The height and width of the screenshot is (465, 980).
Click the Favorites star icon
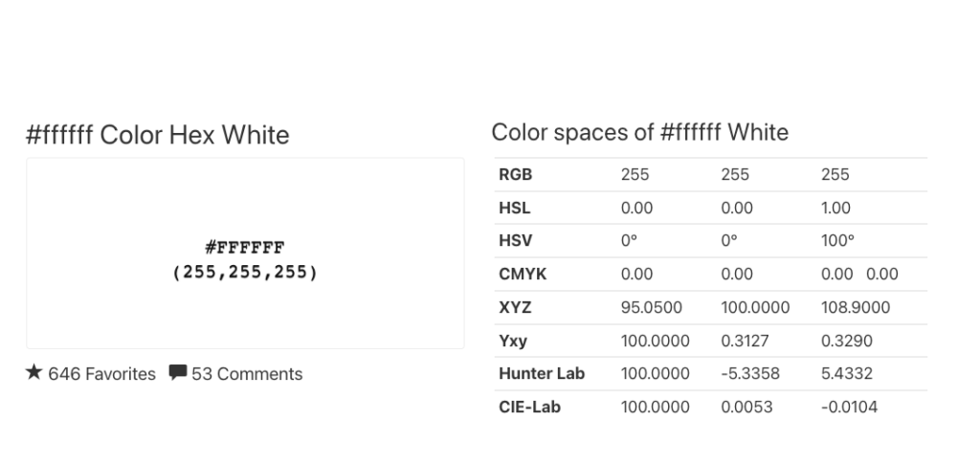tap(34, 373)
